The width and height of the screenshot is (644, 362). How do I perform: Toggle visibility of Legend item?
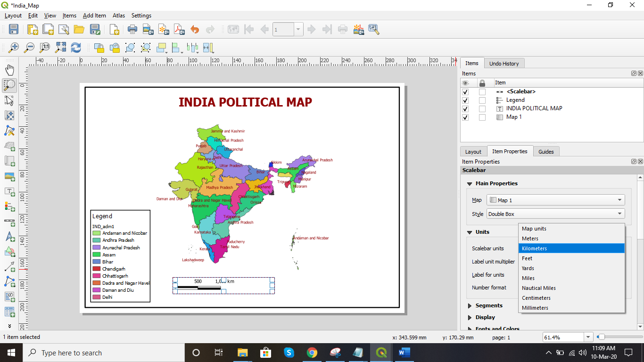(x=466, y=100)
